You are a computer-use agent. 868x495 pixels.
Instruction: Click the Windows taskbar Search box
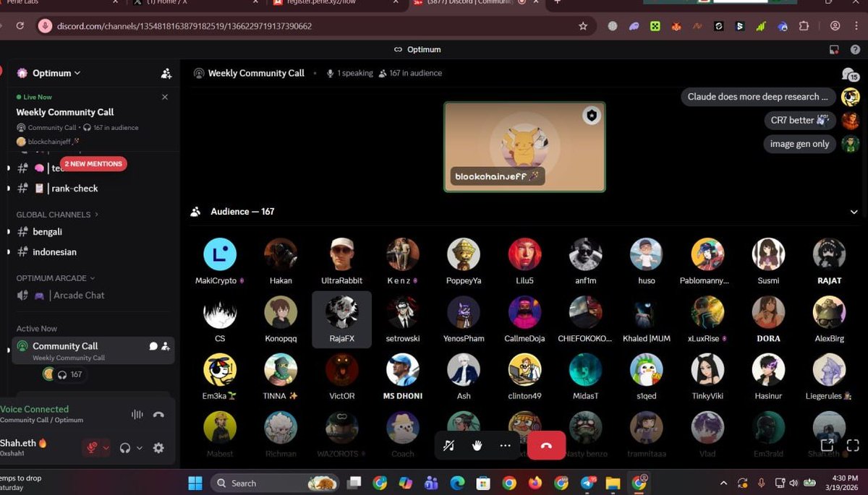point(275,483)
